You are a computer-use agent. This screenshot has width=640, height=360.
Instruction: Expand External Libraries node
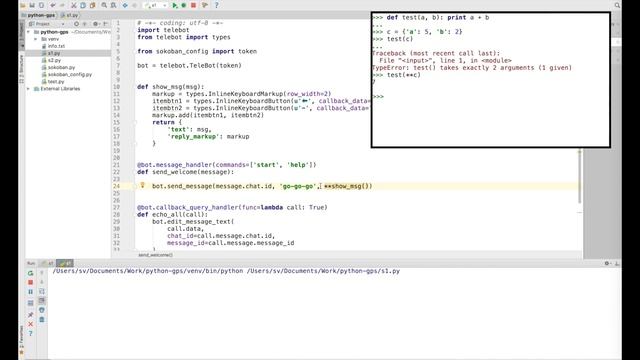(29, 89)
